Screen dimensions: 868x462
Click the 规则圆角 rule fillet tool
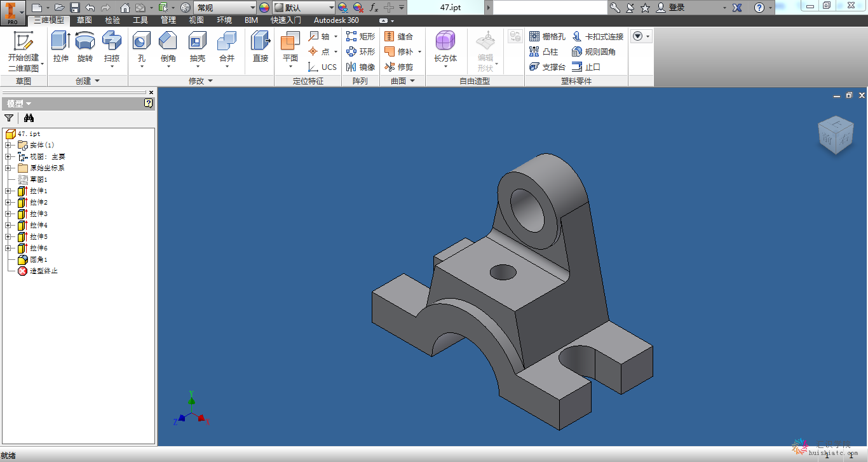593,51
